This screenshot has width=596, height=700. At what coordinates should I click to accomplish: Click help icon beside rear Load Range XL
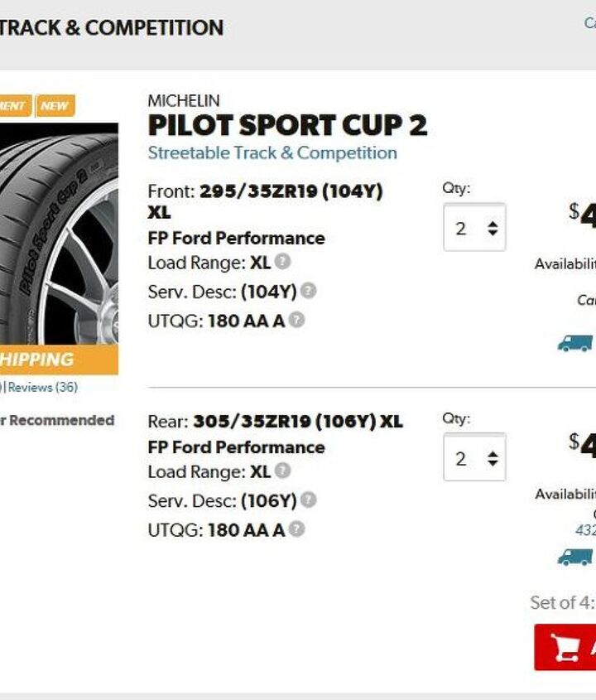[x=283, y=471]
